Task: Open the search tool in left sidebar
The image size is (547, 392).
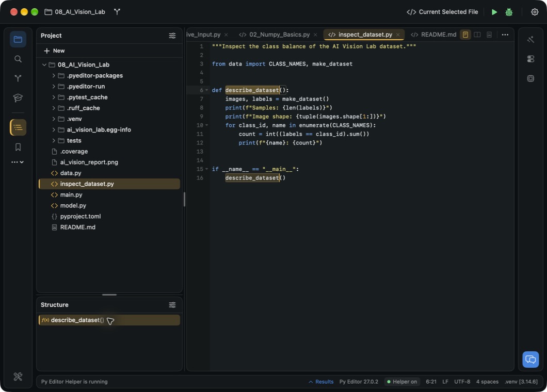Action: (x=18, y=59)
